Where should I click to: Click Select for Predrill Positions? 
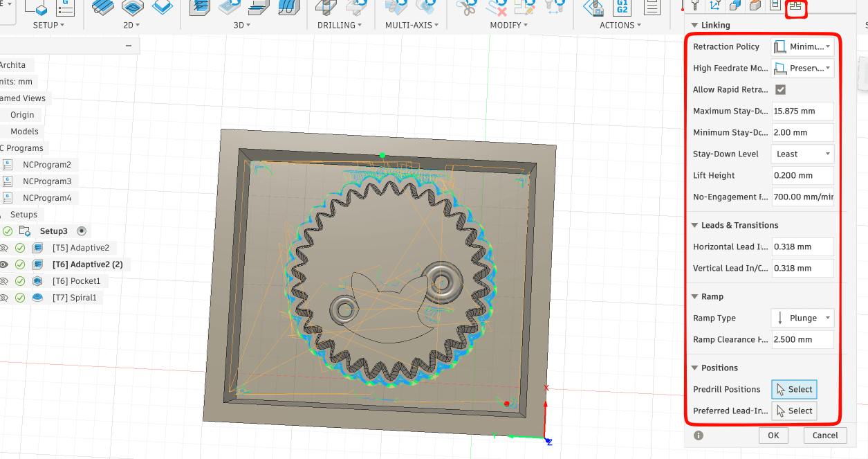click(795, 389)
